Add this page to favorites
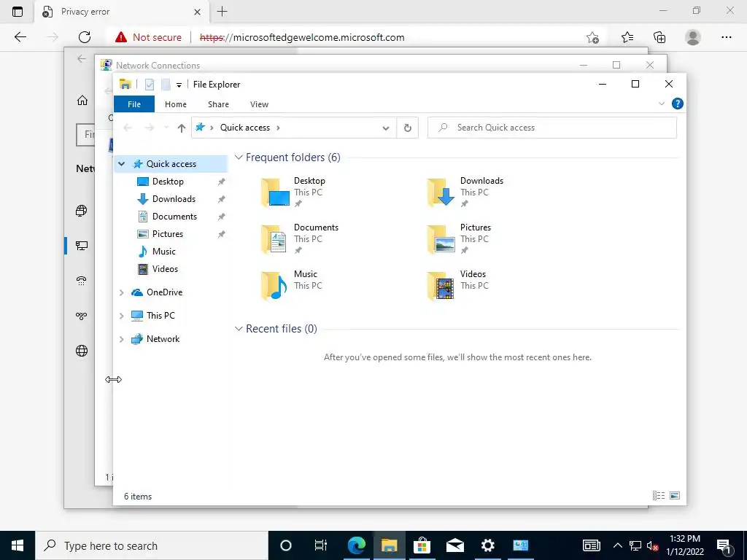This screenshot has height=560, width=747. [592, 37]
